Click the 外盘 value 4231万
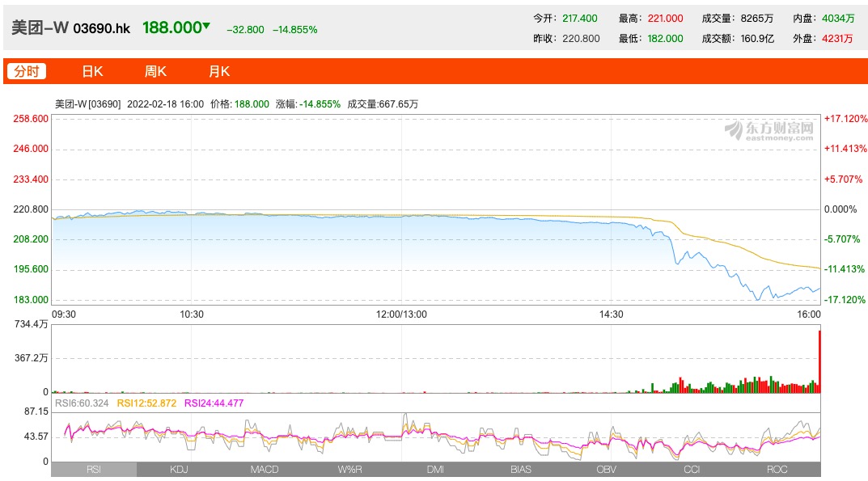Image resolution: width=868 pixels, height=481 pixels. point(837,39)
